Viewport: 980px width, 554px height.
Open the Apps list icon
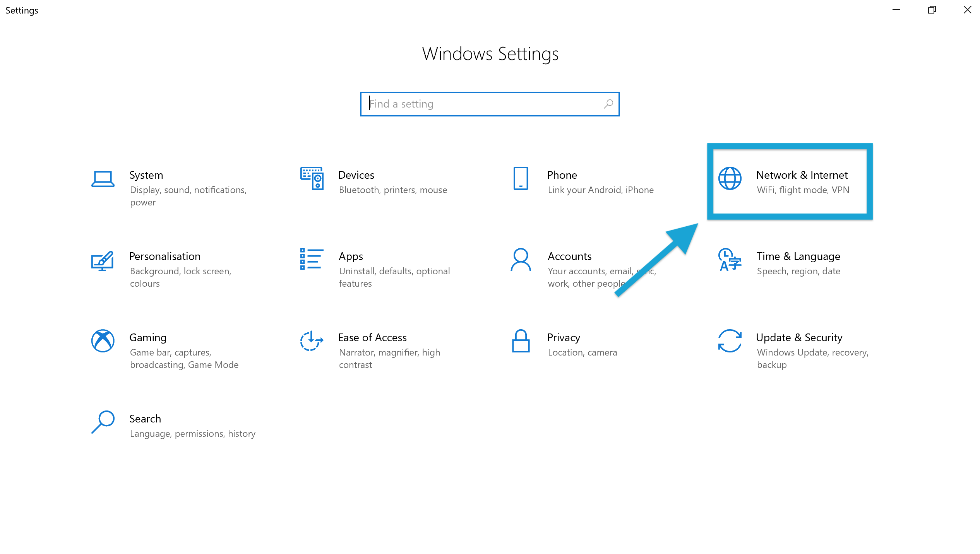(312, 259)
